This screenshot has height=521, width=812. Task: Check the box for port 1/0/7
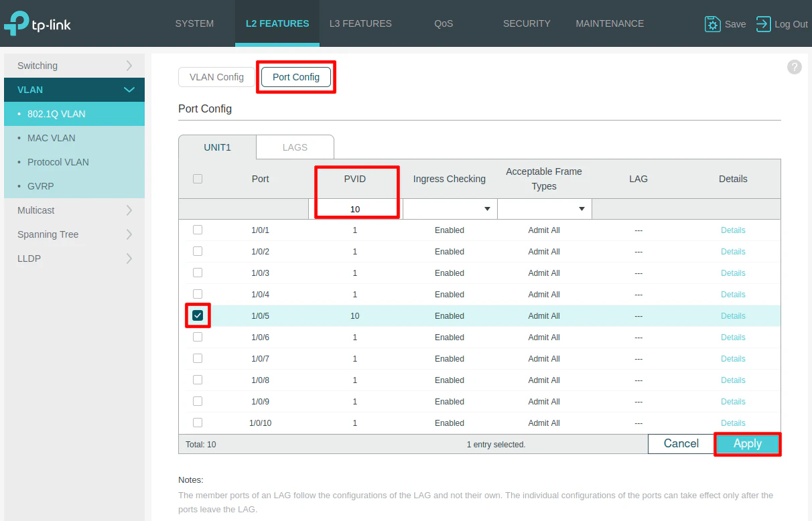[198, 358]
